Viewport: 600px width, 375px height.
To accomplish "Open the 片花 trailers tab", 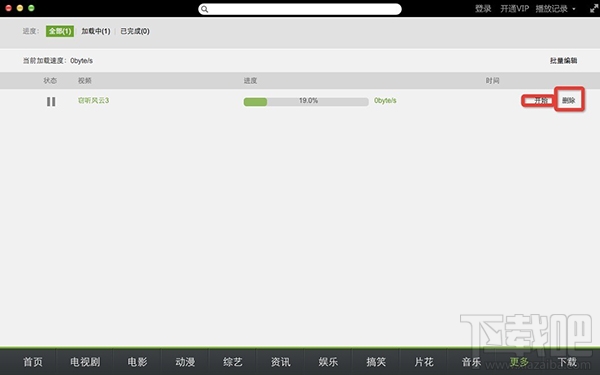I will pos(424,362).
